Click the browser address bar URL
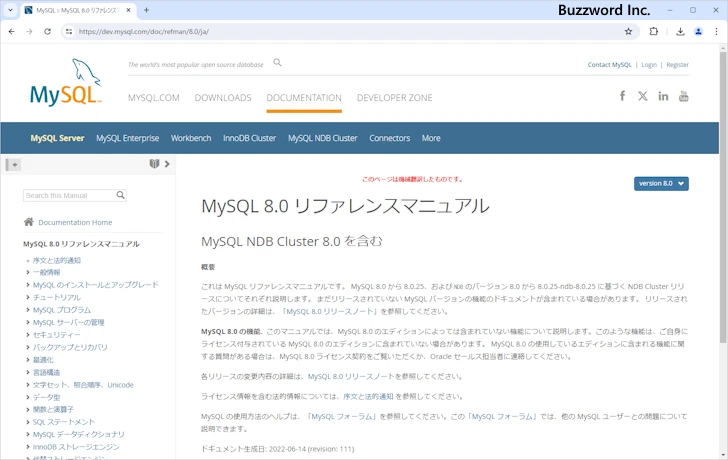Image resolution: width=728 pixels, height=460 pixels. pyautogui.click(x=144, y=32)
